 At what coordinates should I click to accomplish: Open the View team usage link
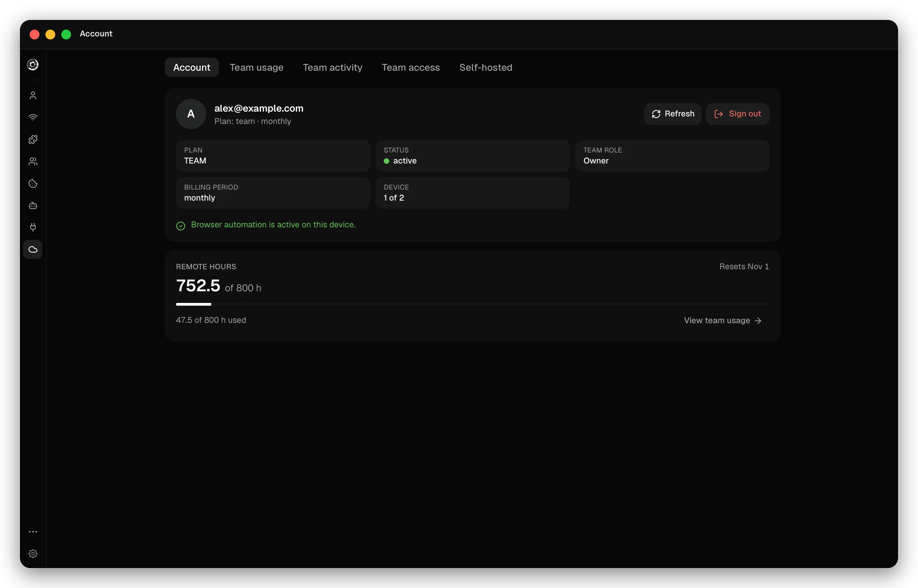point(723,320)
